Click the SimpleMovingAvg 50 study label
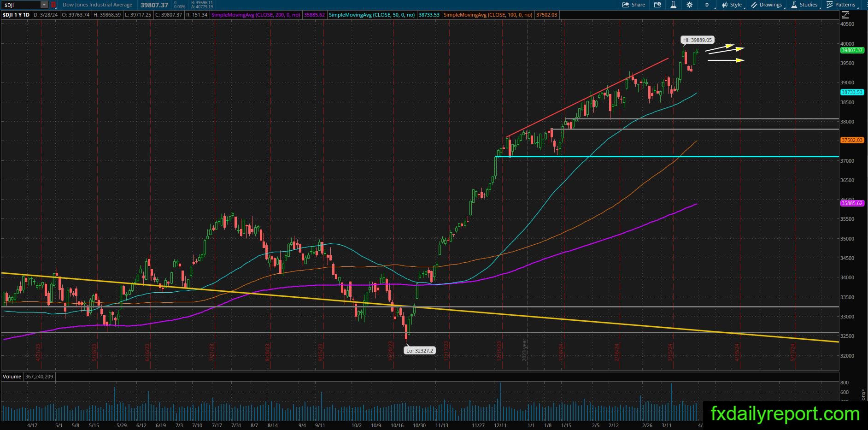The image size is (868, 430). pyautogui.click(x=372, y=15)
